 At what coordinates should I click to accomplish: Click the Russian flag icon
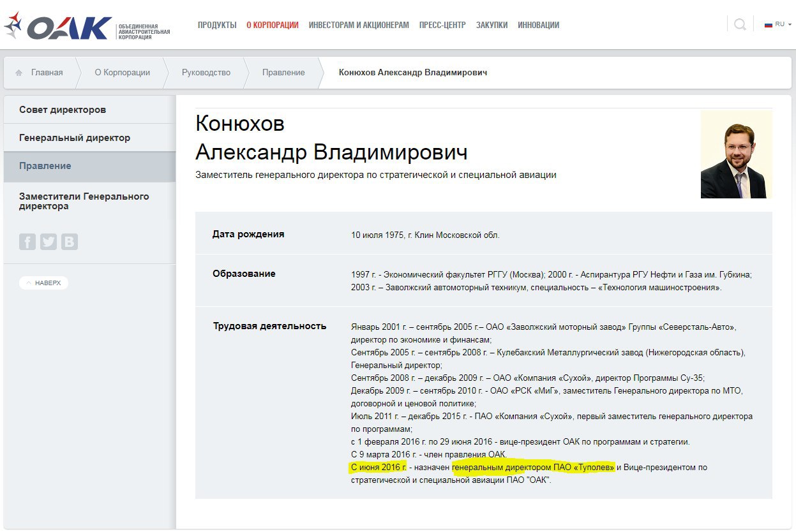(769, 25)
